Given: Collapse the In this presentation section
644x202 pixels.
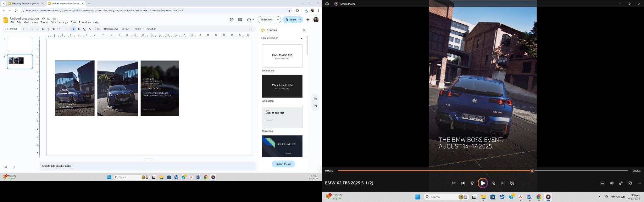Looking at the screenshot, I should point(301,38).
